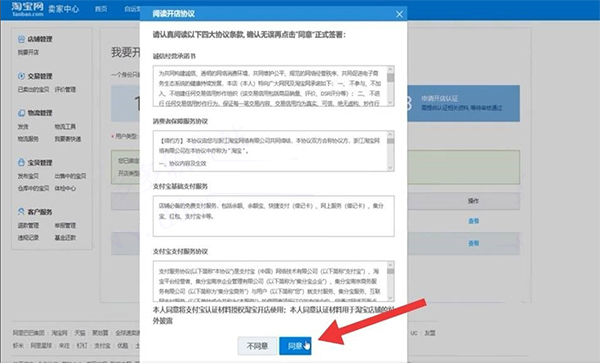Click the 宝贝管理 bag icon in sidebar

click(x=21, y=162)
